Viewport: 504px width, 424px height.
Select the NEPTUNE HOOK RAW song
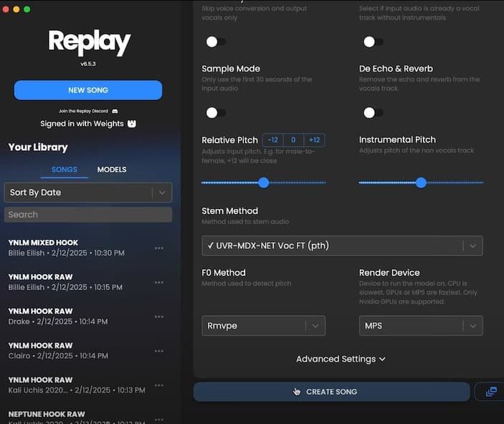(x=77, y=417)
